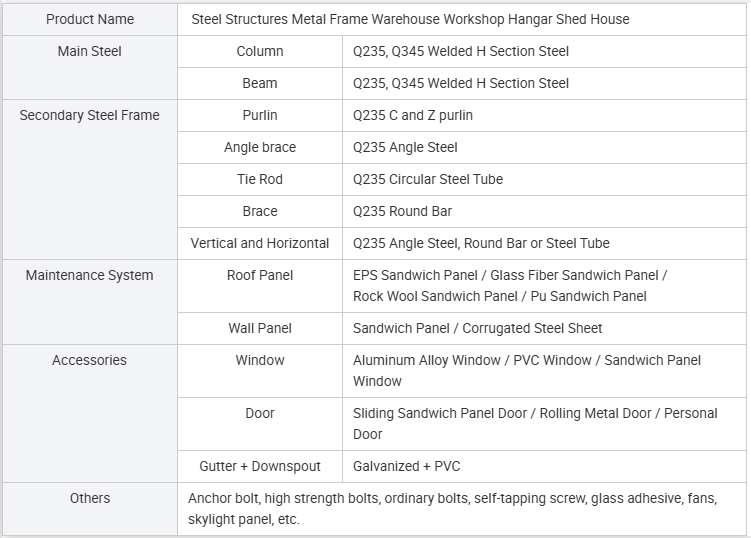Viewport: 751px width, 538px height.
Task: Click the Beam row label
Action: (x=260, y=83)
